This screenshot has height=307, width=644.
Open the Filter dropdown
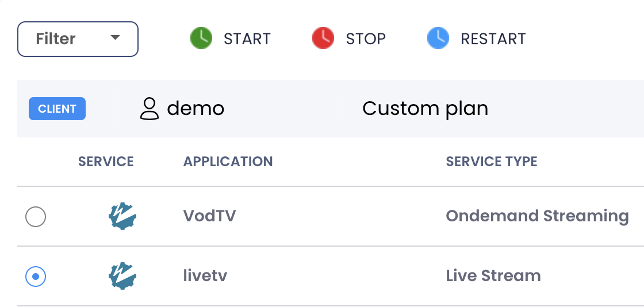point(78,39)
